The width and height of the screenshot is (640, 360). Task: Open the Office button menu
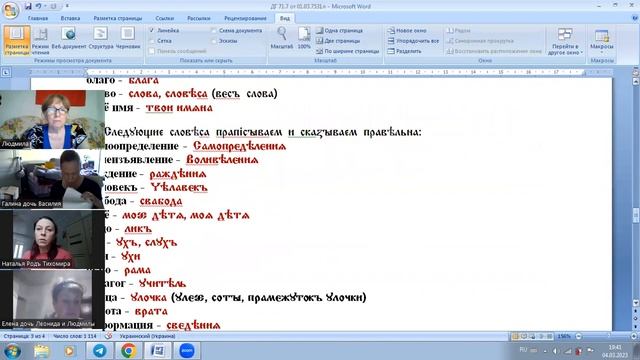coord(10,11)
